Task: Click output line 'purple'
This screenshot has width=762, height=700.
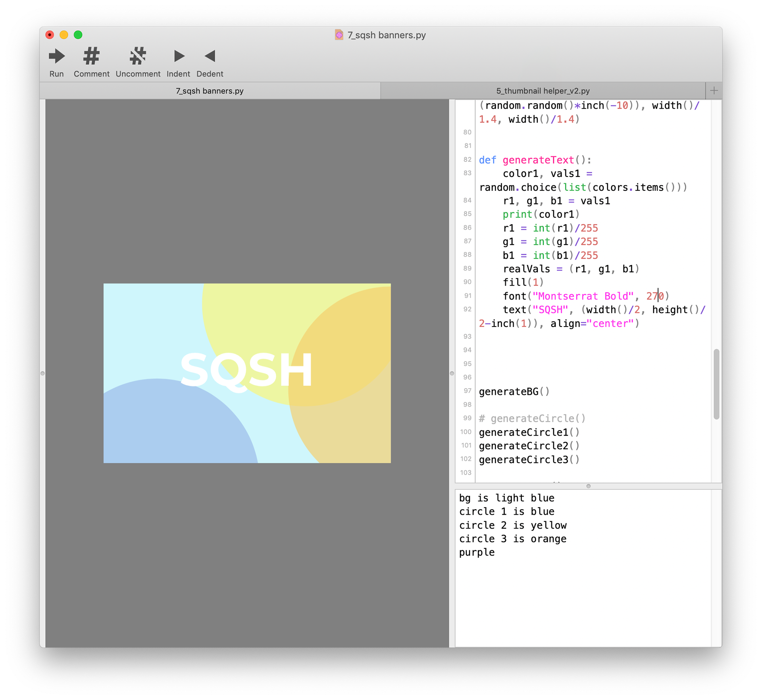Action: (477, 552)
